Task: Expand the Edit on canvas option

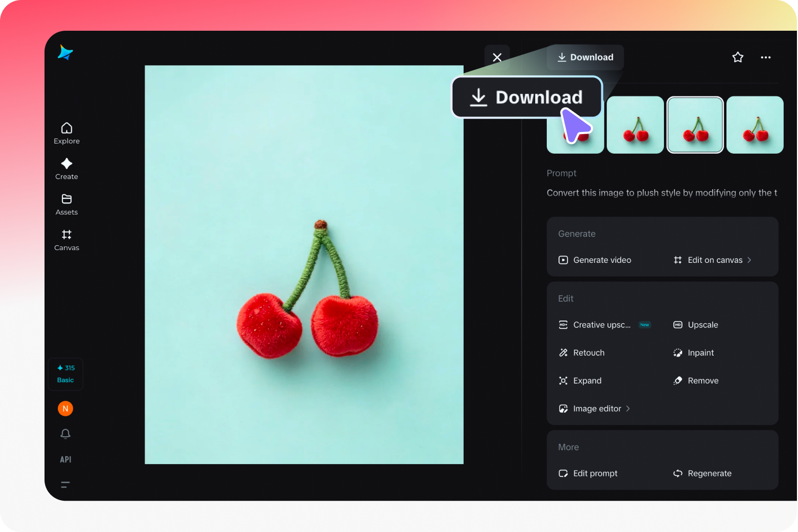Action: tap(715, 260)
